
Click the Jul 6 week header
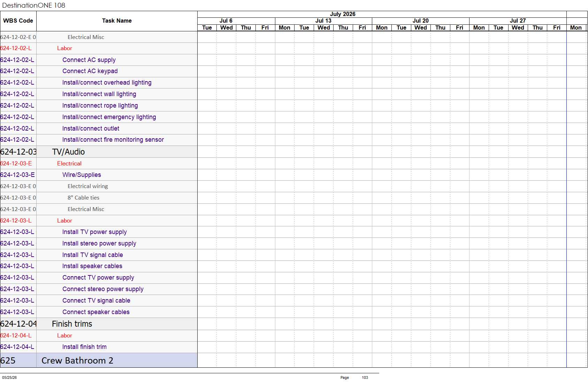(x=226, y=21)
